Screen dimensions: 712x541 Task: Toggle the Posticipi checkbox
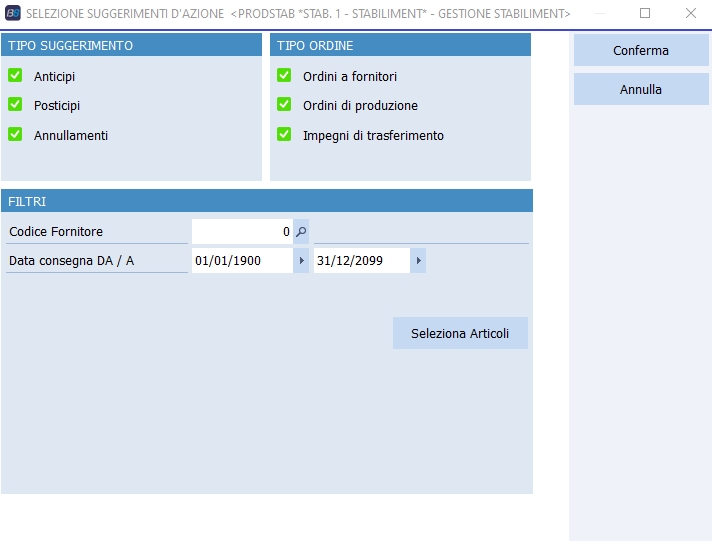[x=15, y=104]
